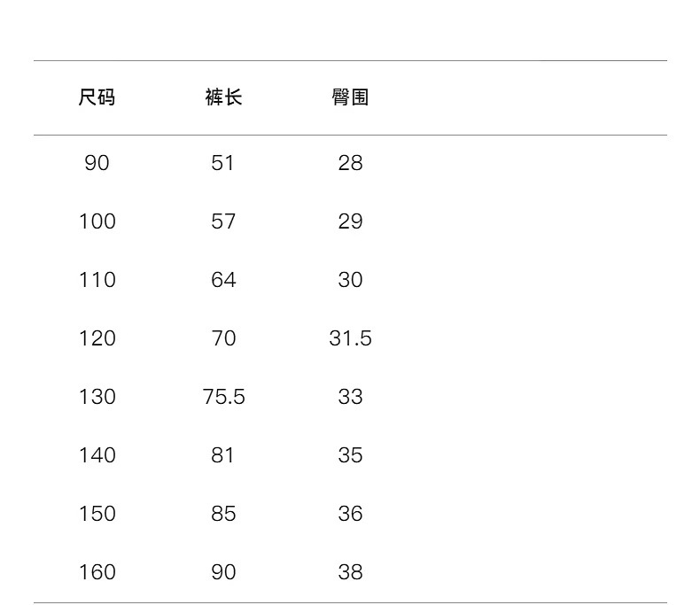The height and width of the screenshot is (605, 700).
Task: Click the 裤长 value 51
Action: coord(223,163)
